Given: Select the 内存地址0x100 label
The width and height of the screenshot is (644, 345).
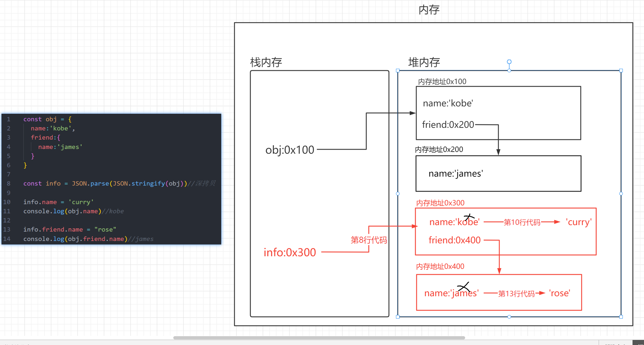Looking at the screenshot, I should tap(442, 81).
